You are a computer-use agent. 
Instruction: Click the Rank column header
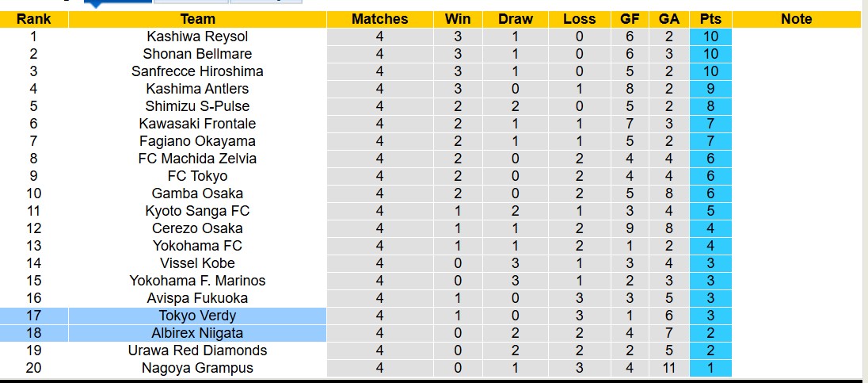(33, 19)
